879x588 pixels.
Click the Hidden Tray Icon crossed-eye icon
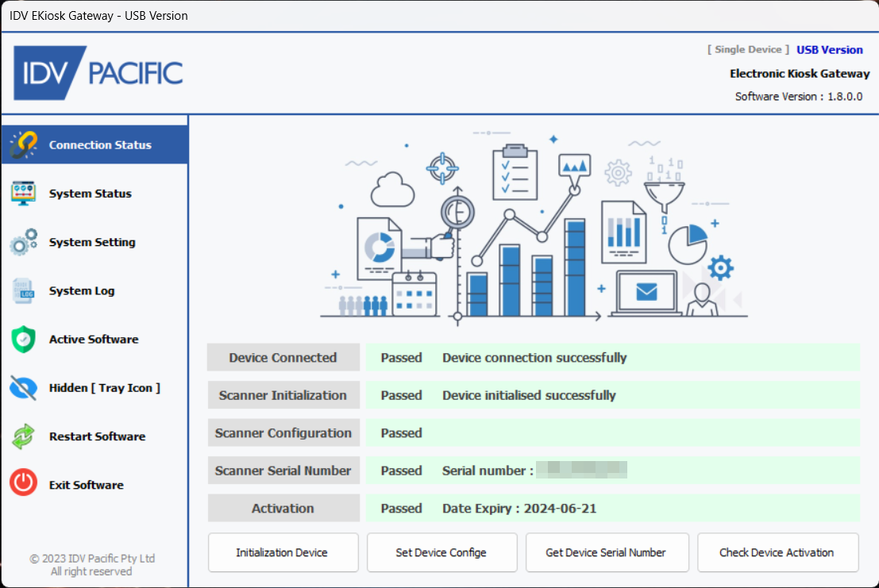coord(24,388)
